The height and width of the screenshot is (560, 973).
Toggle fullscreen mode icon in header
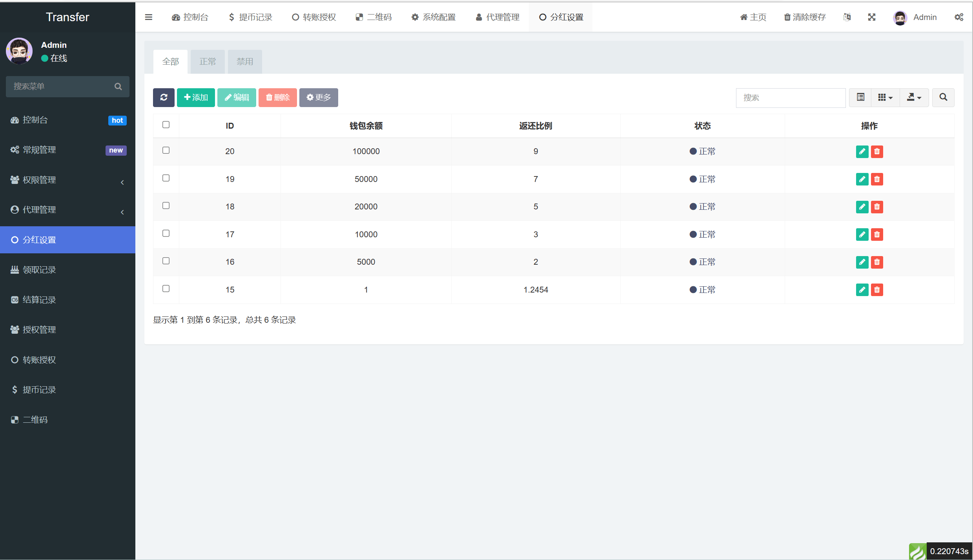point(872,17)
